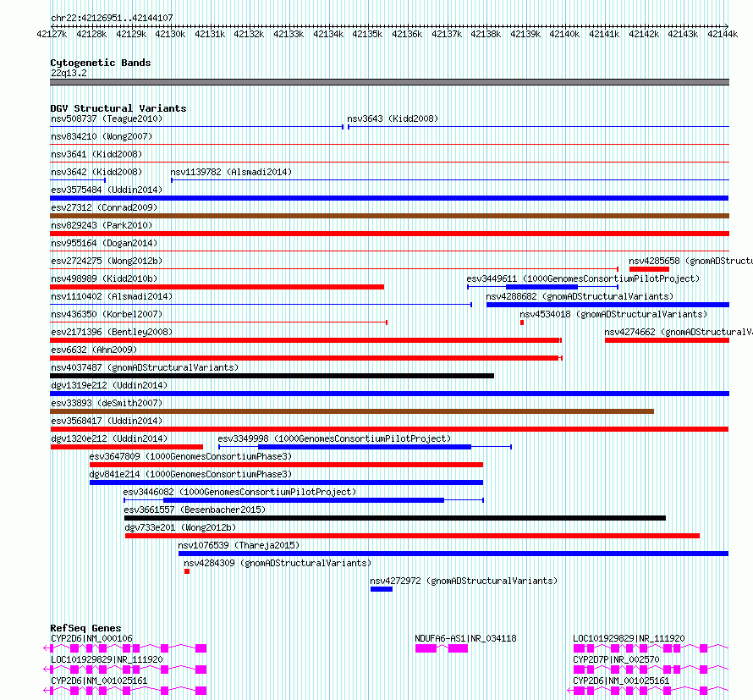
Task: Click the black nsv4037487 variant bar
Action: (272, 376)
